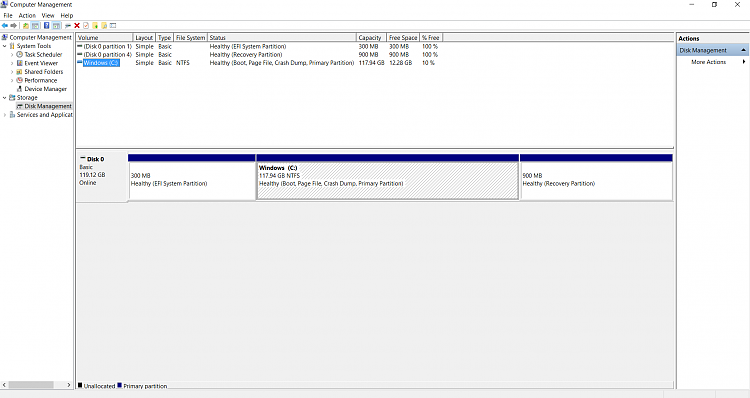The width and height of the screenshot is (750, 398).
Task: Click the drive connect toolbar icon before the red X
Action: pos(68,26)
